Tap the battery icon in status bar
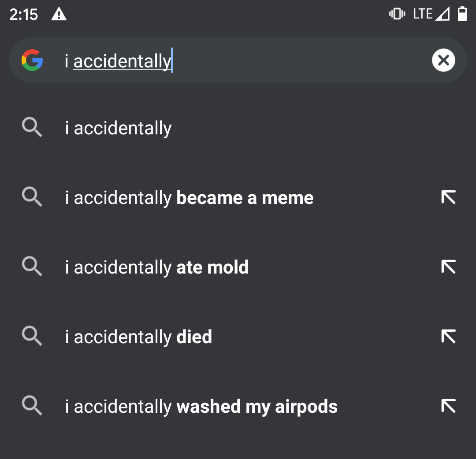The height and width of the screenshot is (459, 476). [x=462, y=14]
